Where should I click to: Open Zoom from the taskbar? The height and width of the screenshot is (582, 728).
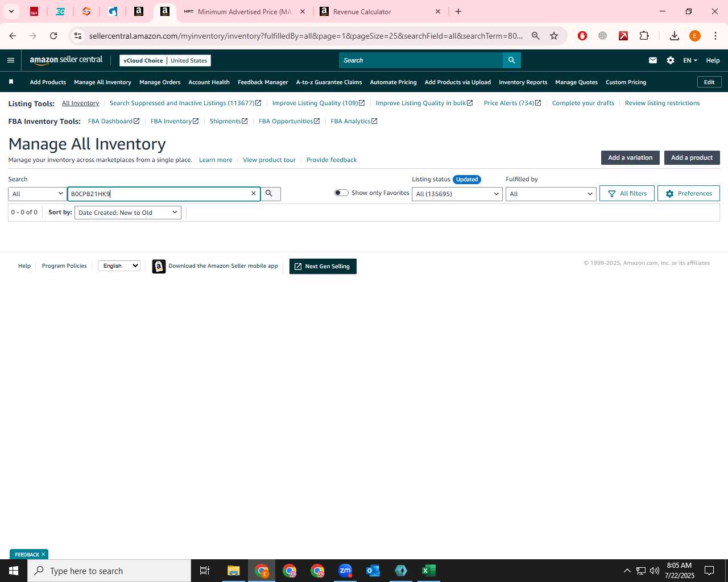(x=345, y=571)
